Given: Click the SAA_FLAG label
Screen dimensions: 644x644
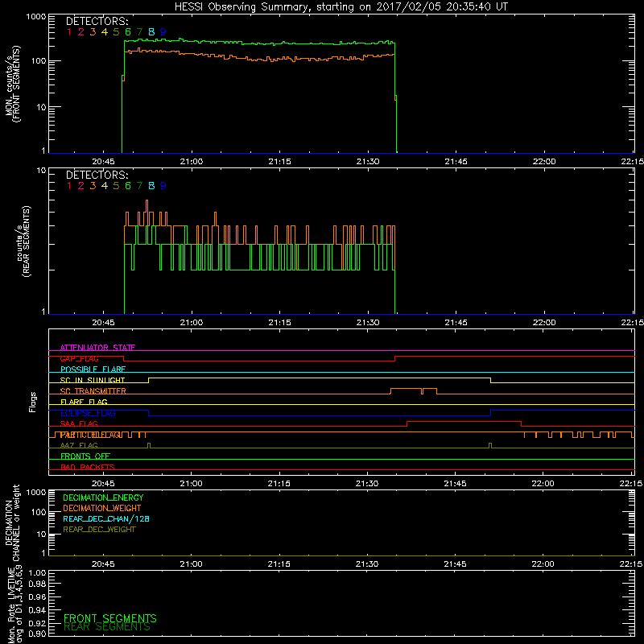Looking at the screenshot, I should click(79, 423).
